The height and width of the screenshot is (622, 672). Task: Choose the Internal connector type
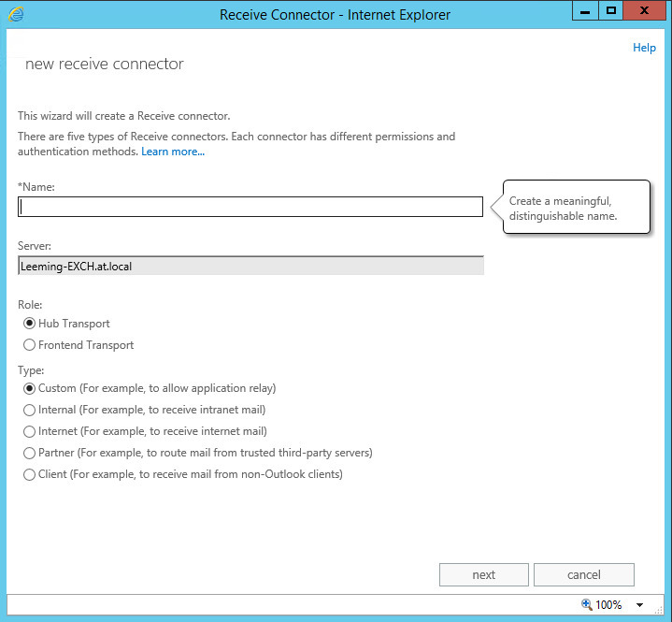click(x=29, y=410)
